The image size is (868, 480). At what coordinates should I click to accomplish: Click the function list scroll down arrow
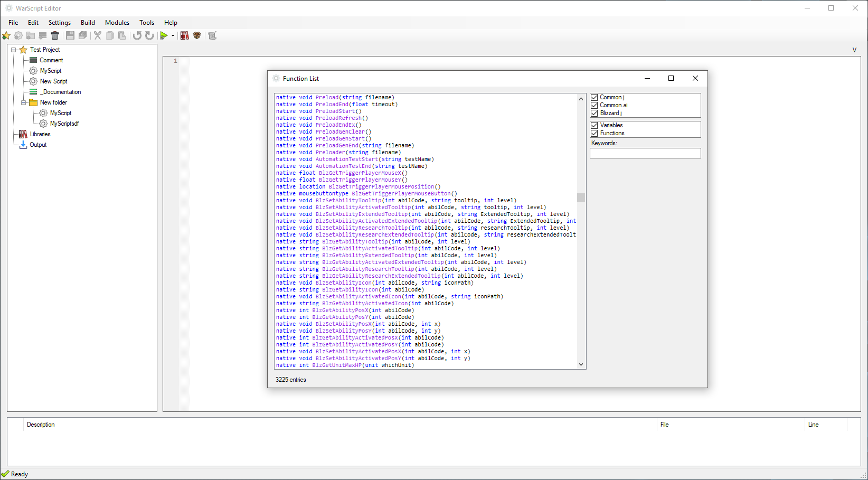581,364
